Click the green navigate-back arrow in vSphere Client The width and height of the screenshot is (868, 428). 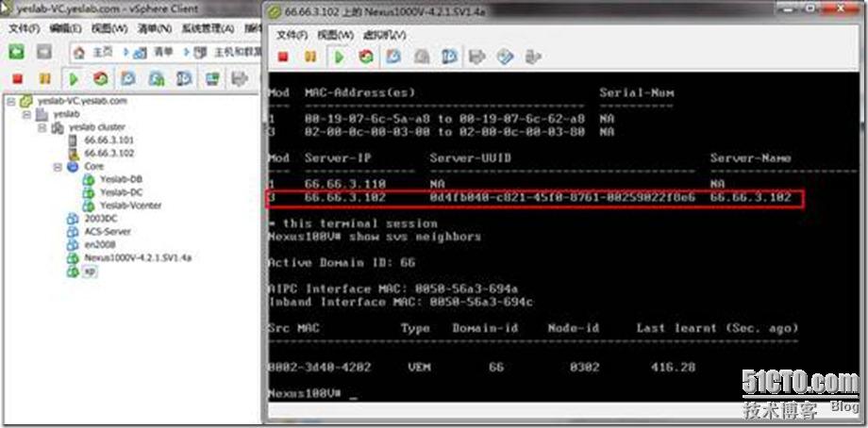pos(17,52)
